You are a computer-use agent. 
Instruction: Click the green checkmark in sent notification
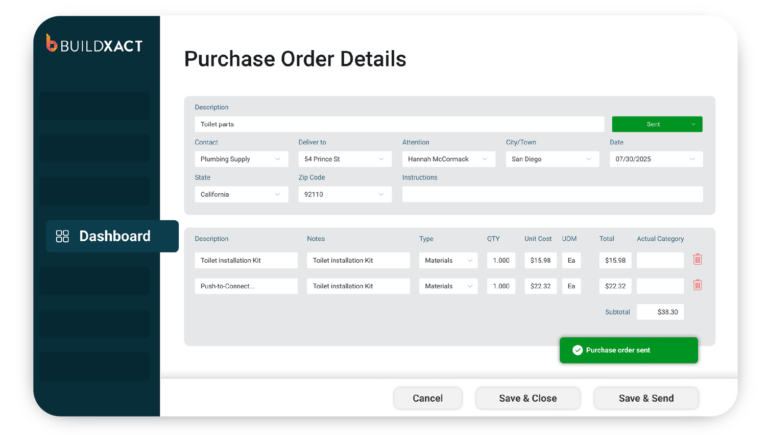click(x=577, y=350)
